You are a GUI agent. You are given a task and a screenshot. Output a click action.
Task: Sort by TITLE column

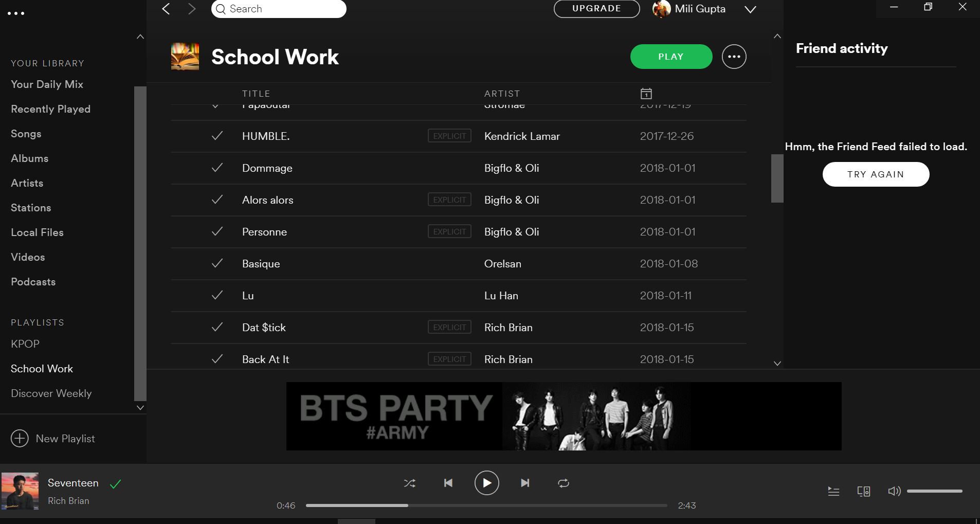[x=256, y=94]
